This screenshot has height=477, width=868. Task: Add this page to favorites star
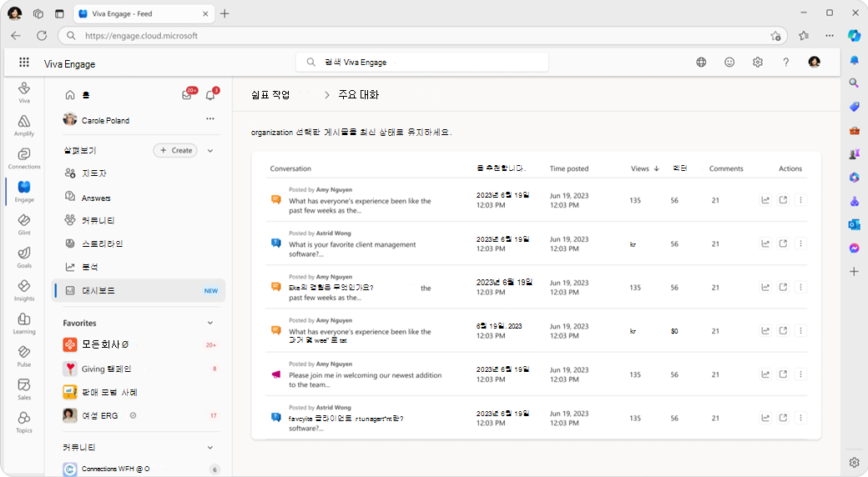coord(775,35)
